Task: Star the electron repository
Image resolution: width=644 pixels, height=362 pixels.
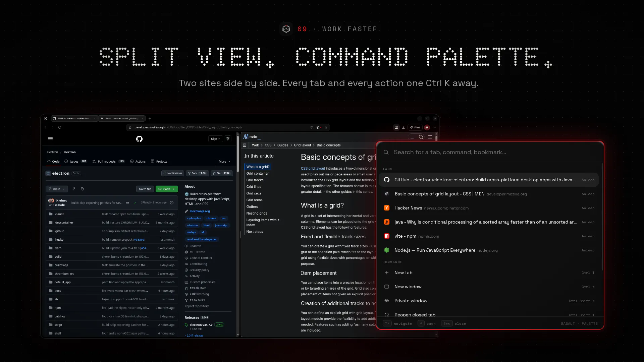Action: click(222, 173)
